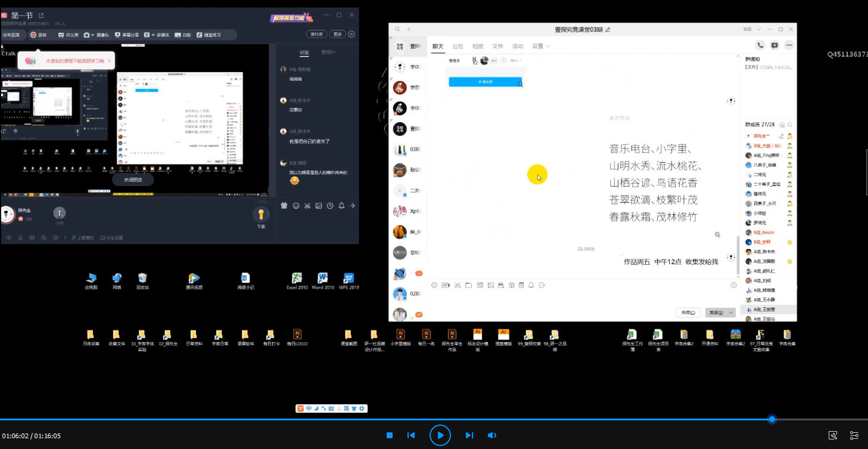Viewport: 868px width, 449px height.
Task: Click the Stop playback square icon
Action: (389, 435)
